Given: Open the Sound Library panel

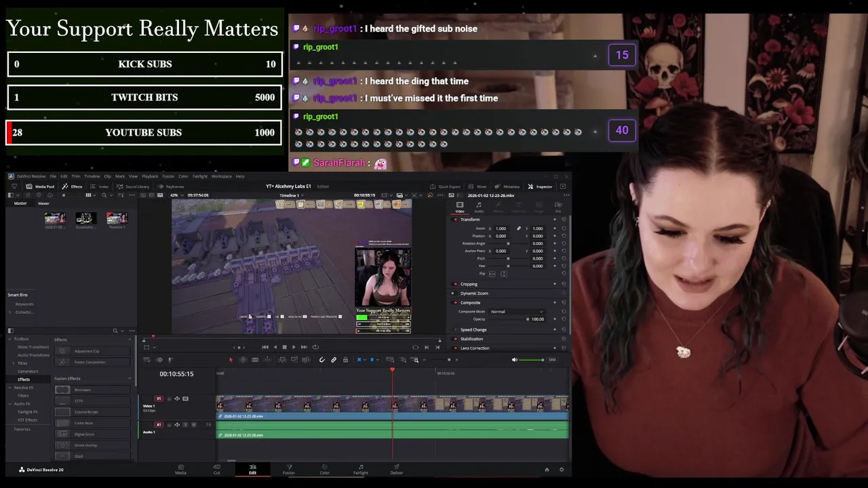Looking at the screenshot, I should point(133,186).
